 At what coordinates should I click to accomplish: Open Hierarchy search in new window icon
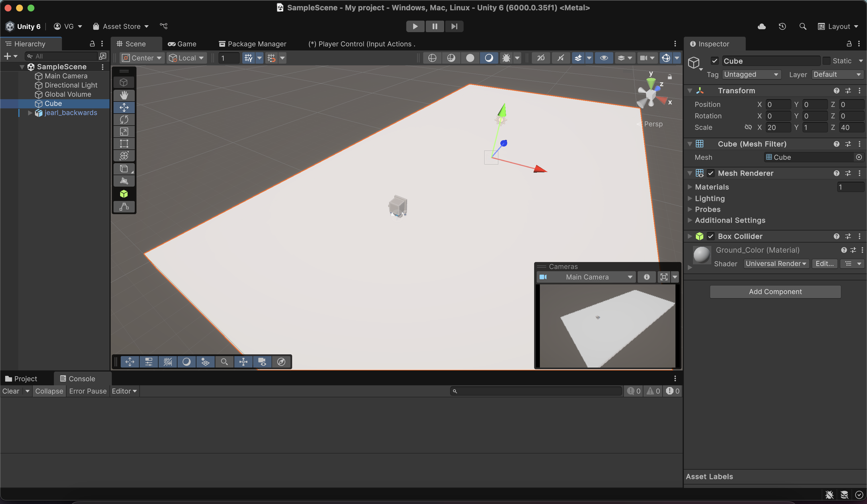(103, 56)
